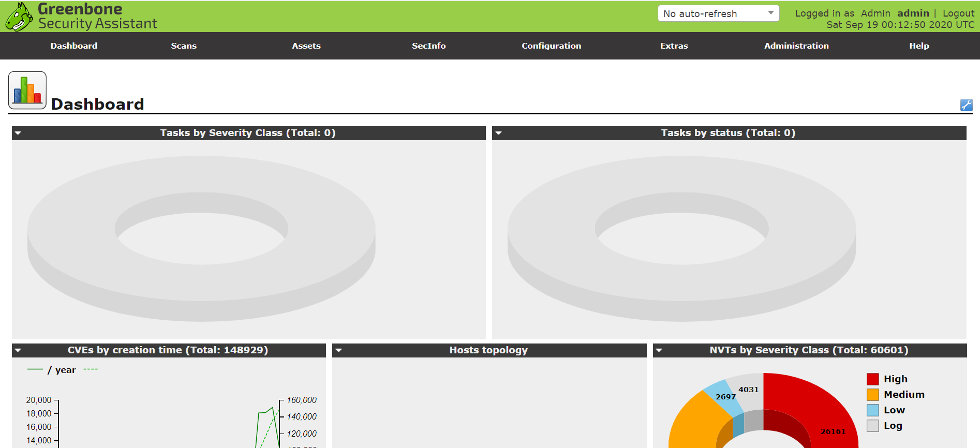The image size is (980, 448).
Task: Click the Dashboard page heading
Action: coord(97,104)
